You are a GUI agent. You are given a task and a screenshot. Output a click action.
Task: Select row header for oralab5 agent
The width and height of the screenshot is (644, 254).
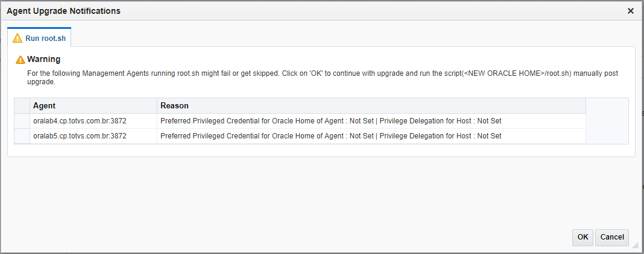22,136
